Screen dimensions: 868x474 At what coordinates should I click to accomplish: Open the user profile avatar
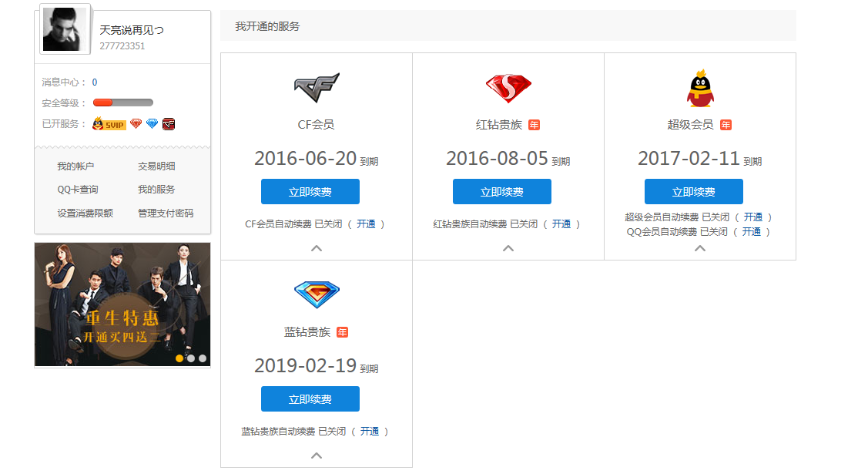65,29
